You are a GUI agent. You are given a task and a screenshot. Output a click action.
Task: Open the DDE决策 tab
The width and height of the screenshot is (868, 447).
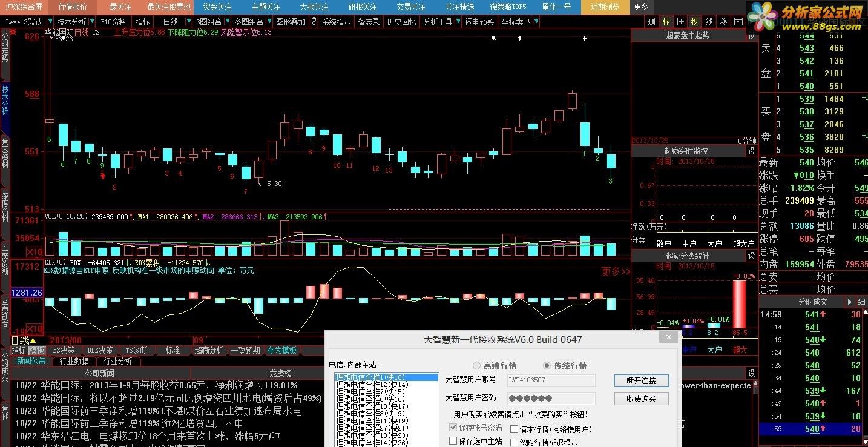pyautogui.click(x=99, y=350)
